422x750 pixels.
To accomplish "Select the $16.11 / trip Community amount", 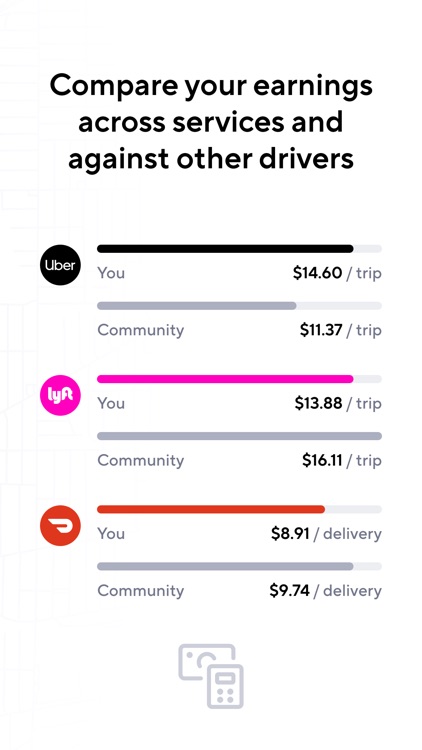I will tap(342, 460).
